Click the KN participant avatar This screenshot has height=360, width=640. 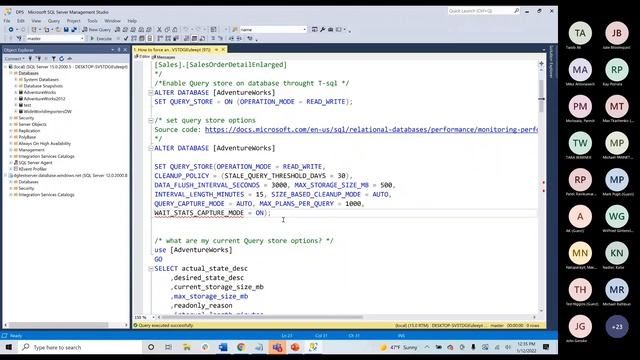[x=617, y=253]
